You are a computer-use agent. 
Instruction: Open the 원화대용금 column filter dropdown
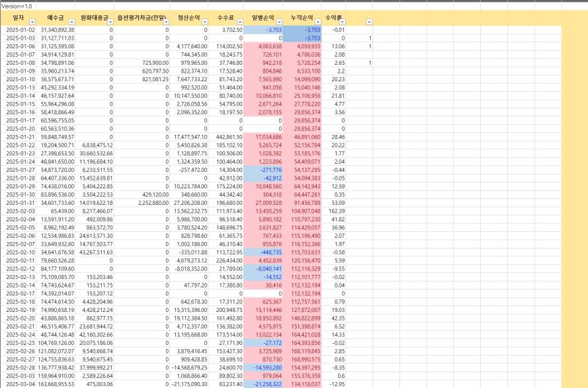110,22
